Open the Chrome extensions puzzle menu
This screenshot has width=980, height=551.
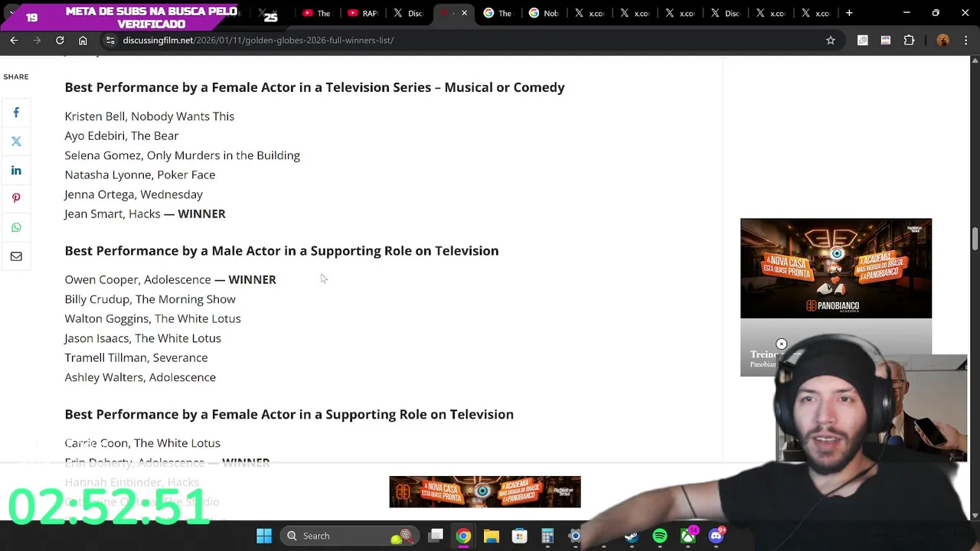[x=910, y=40]
